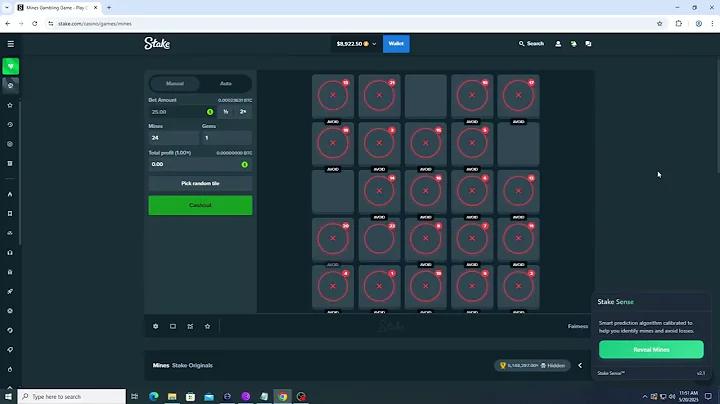Open user profile icon in header
This screenshot has height=404, width=720.
(558, 44)
